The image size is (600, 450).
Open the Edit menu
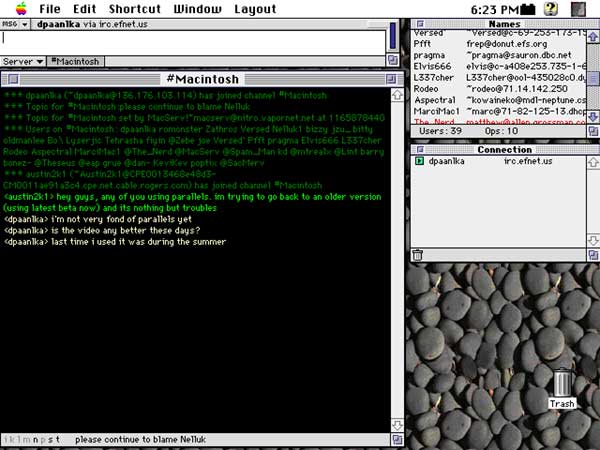pyautogui.click(x=85, y=9)
